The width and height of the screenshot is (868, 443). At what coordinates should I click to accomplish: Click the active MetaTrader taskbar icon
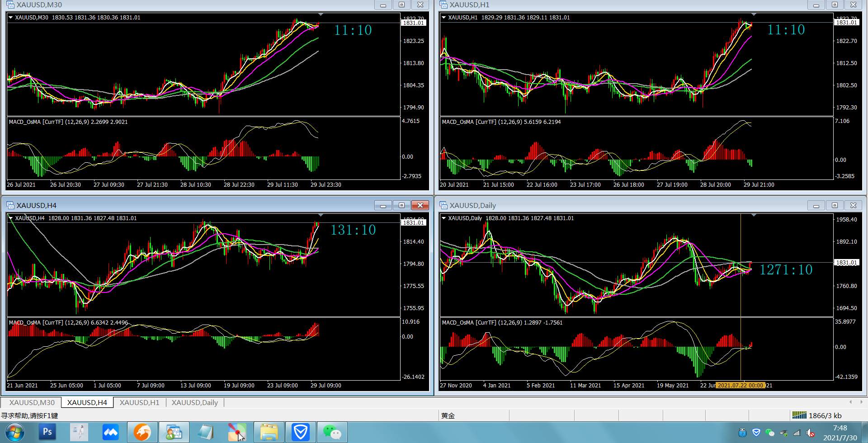coord(174,432)
